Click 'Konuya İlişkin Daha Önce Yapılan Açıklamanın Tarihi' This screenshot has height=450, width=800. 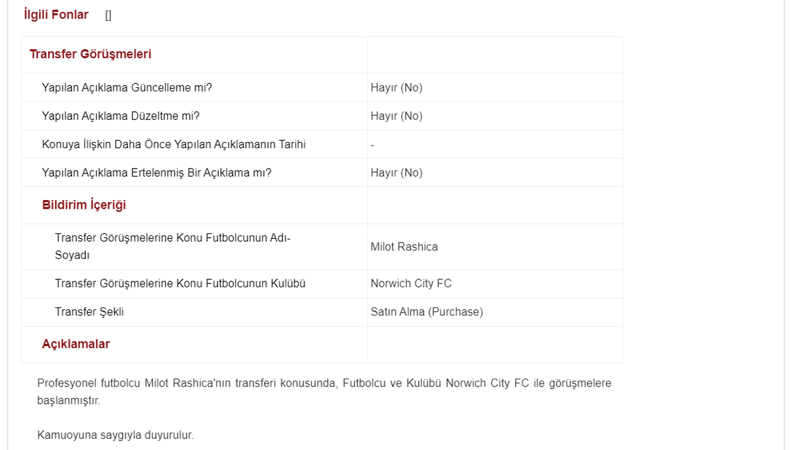tap(173, 144)
